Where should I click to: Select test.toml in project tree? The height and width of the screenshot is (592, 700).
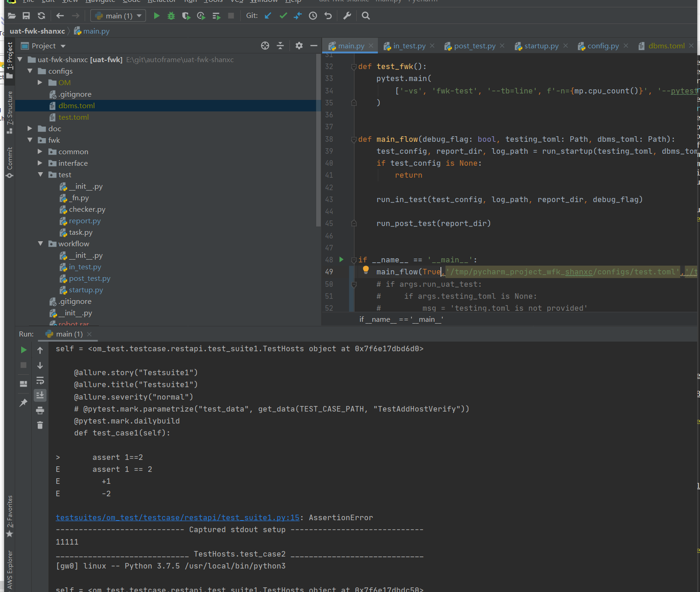(74, 117)
